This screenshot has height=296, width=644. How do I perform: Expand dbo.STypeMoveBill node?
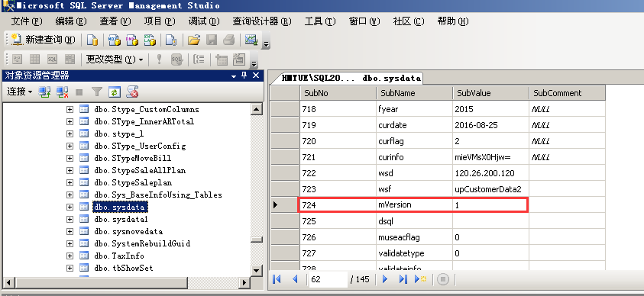[70, 158]
